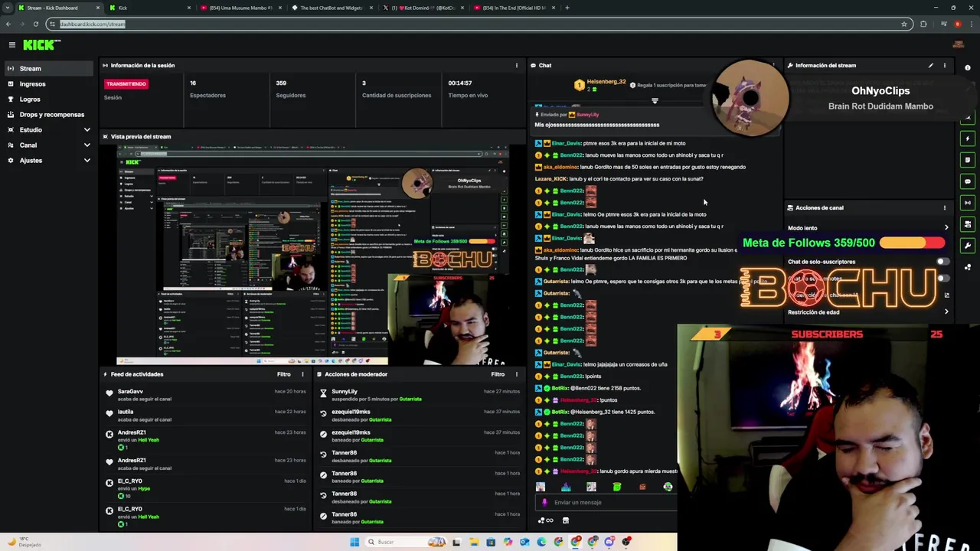Pick the blue castle emote in quick emotes
This screenshot has width=980, height=551.
coord(566,487)
